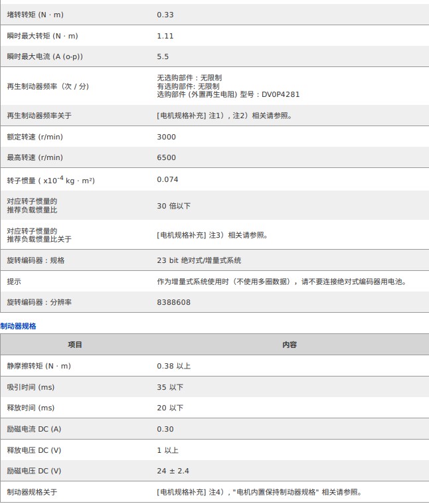This screenshot has width=429, height=504.
Task: Click the 23 bit 绝对式/增量式系统 encoder spec
Action: (x=199, y=260)
